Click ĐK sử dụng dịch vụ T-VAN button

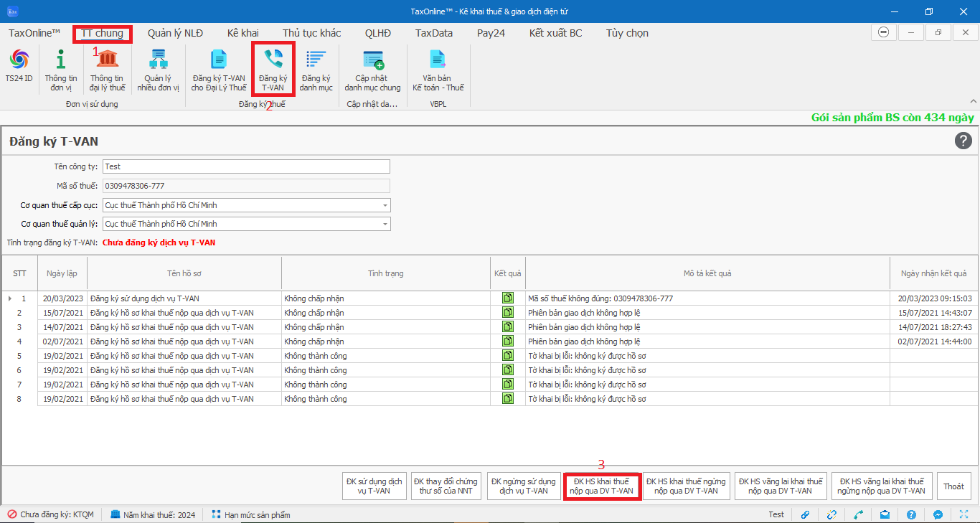[374, 486]
